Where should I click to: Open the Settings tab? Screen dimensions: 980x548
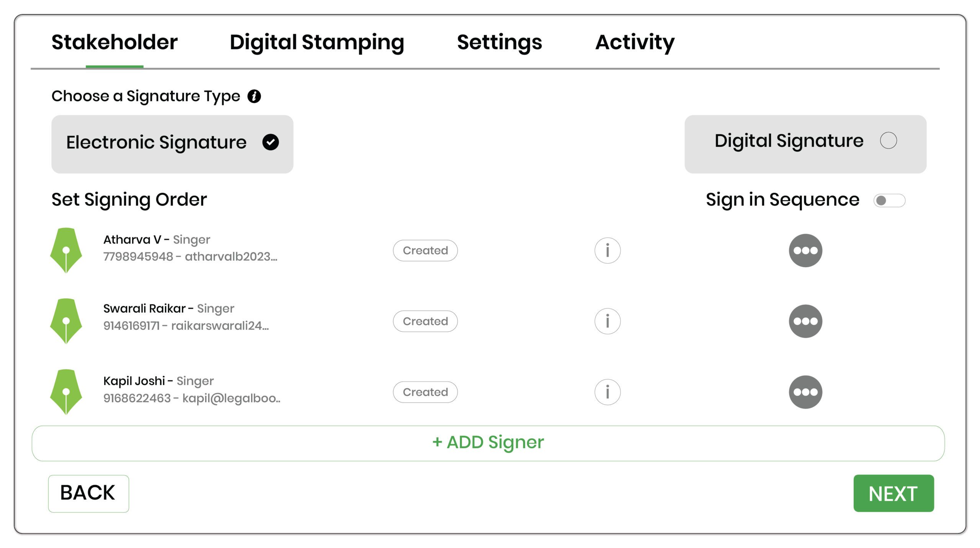click(x=499, y=42)
